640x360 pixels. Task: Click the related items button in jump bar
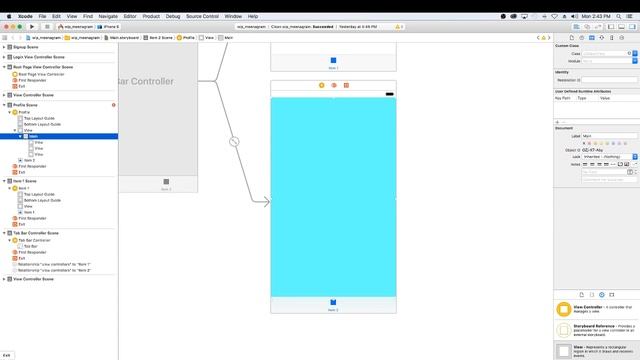tap(4, 38)
